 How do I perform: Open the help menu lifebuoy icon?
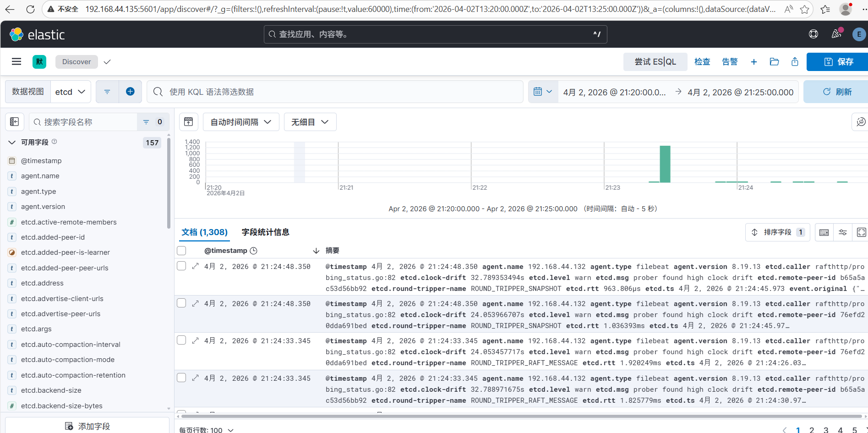813,34
